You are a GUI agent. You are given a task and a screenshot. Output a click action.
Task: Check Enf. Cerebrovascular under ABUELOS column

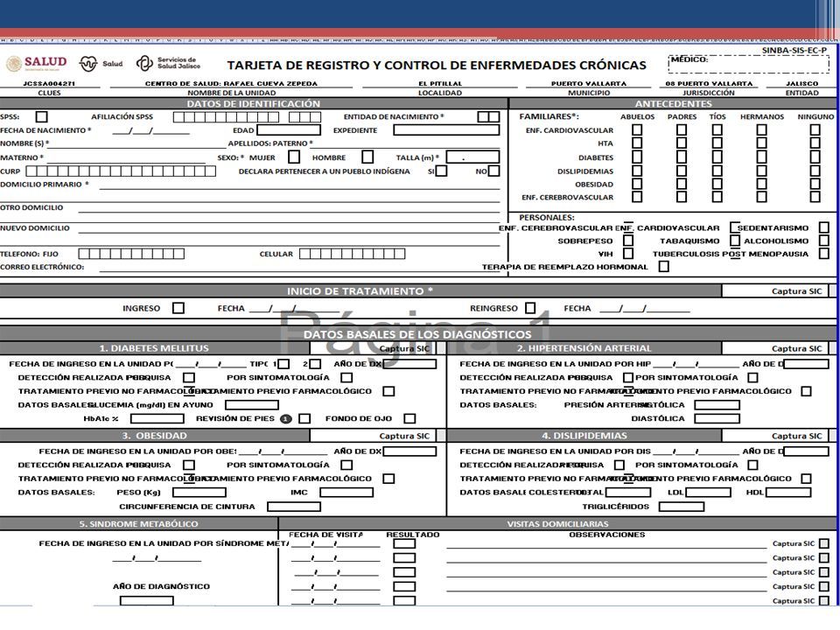(637, 197)
